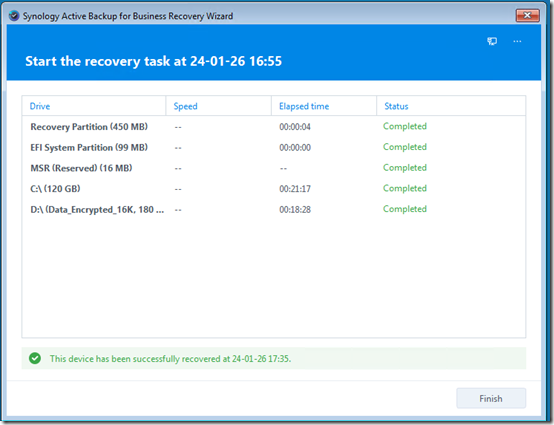The width and height of the screenshot is (554, 425).
Task: Close the Recovery Wizard window
Action: (x=528, y=16)
